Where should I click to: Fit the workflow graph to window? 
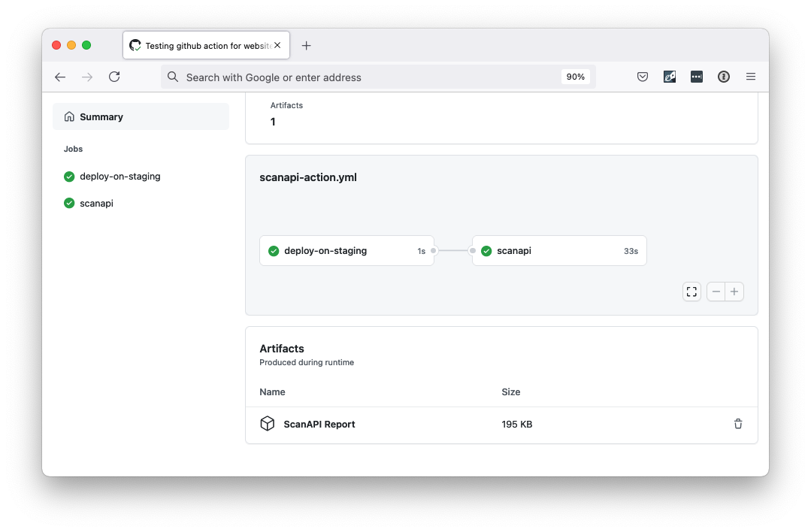(691, 292)
